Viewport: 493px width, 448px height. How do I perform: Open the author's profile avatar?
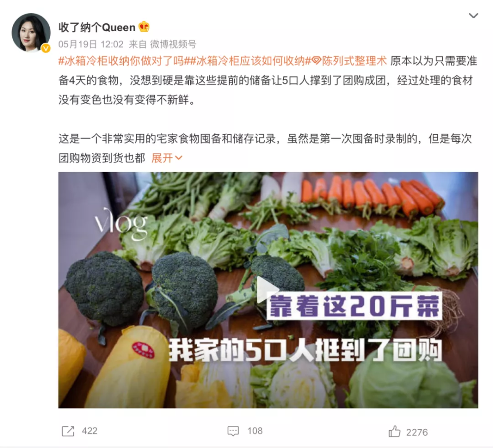point(31,33)
